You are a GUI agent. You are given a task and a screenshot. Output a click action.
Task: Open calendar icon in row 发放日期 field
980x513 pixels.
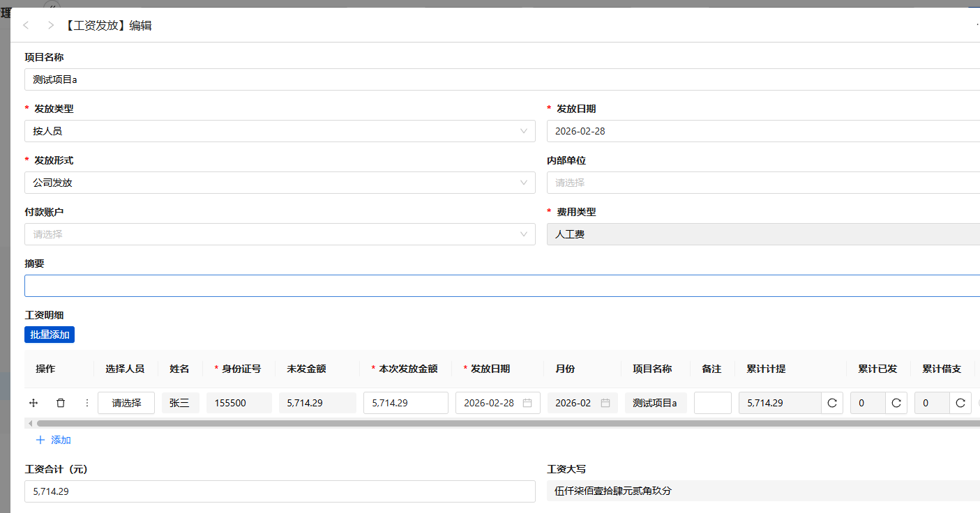(527, 403)
